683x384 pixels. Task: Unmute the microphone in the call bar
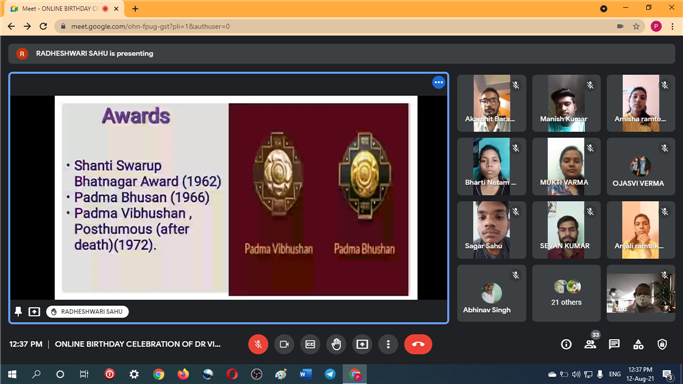click(258, 344)
